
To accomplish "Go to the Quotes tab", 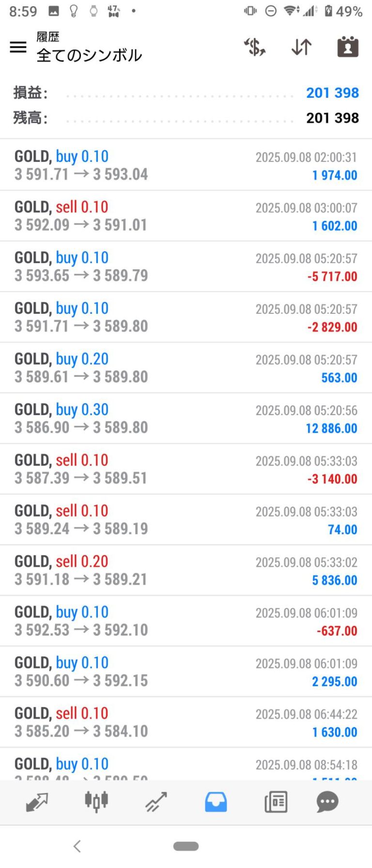I will coord(37,802).
